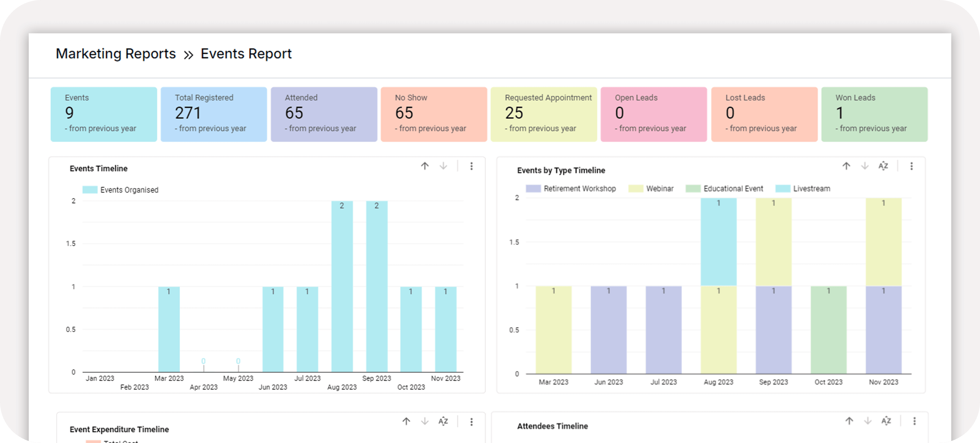This screenshot has height=443, width=980.
Task: Open the Total Registered scorecard
Action: pyautogui.click(x=214, y=114)
